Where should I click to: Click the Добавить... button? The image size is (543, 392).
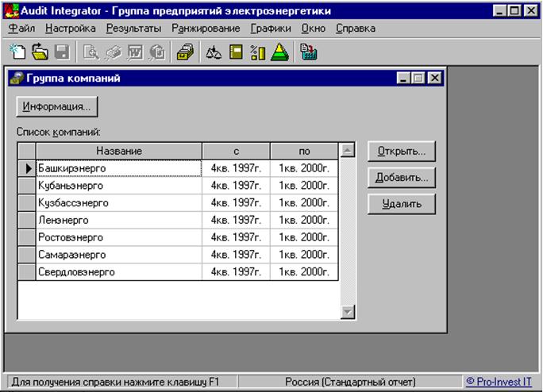coord(402,178)
